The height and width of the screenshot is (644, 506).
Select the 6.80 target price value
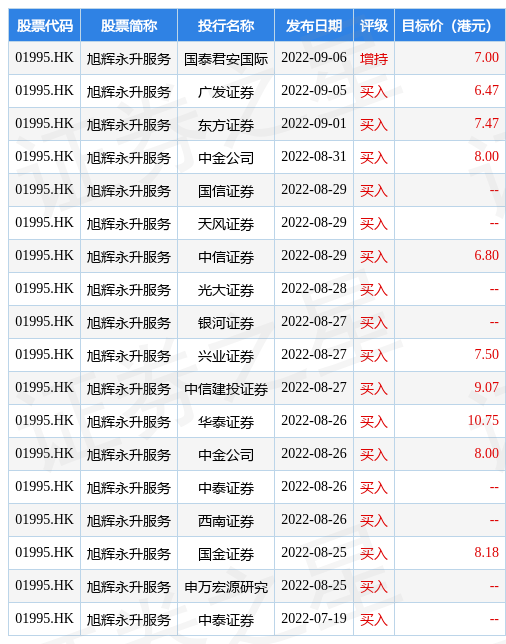pos(486,255)
